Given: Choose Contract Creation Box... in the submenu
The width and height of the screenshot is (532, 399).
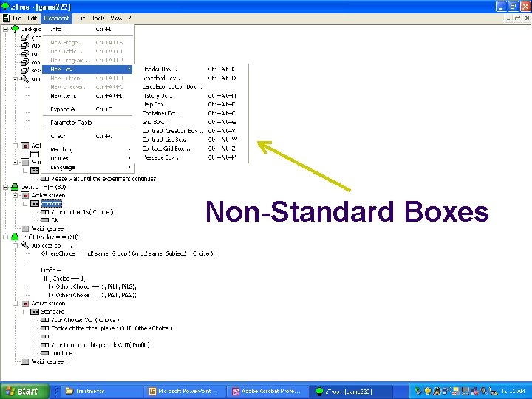Looking at the screenshot, I should click(191, 131).
